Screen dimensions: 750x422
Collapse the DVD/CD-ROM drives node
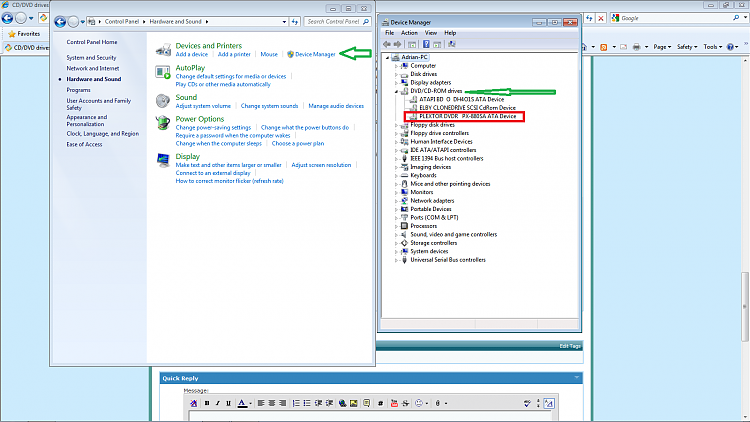tap(397, 91)
